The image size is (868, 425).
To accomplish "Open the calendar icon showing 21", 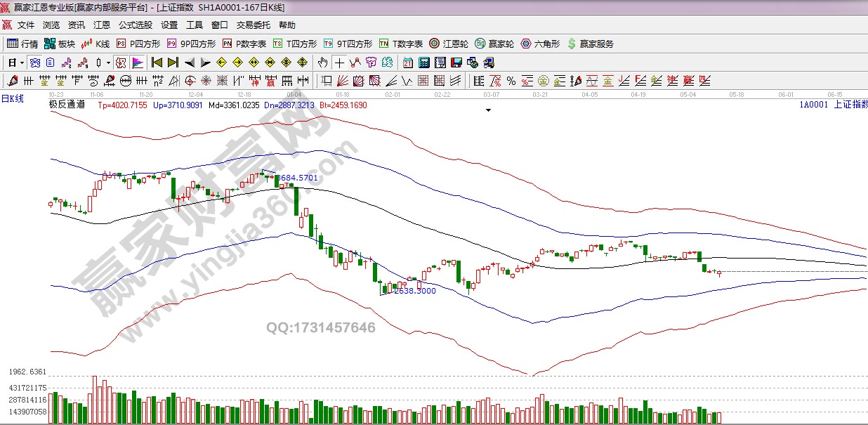I will pyautogui.click(x=407, y=63).
